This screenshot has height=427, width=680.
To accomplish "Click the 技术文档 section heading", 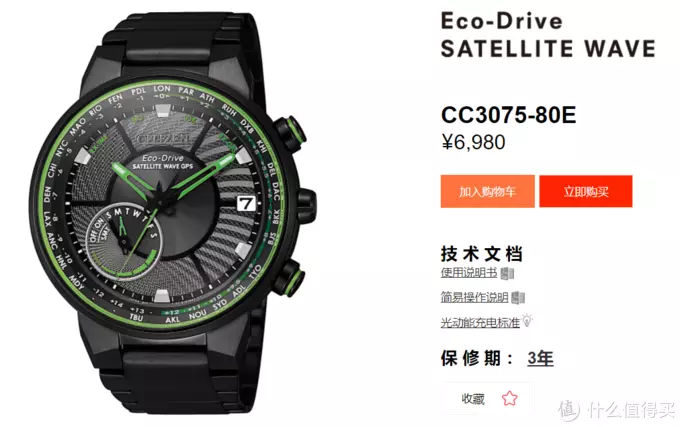I will tap(482, 254).
